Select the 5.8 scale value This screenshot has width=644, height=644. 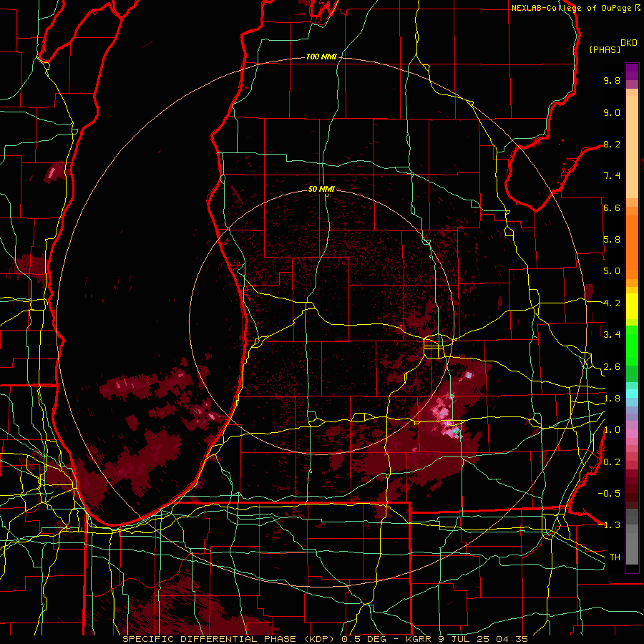click(612, 240)
